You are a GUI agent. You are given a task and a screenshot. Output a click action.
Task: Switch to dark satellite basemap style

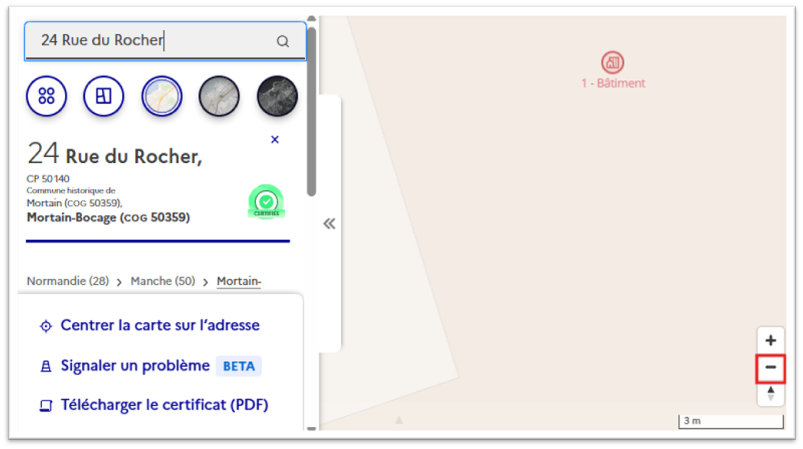277,96
